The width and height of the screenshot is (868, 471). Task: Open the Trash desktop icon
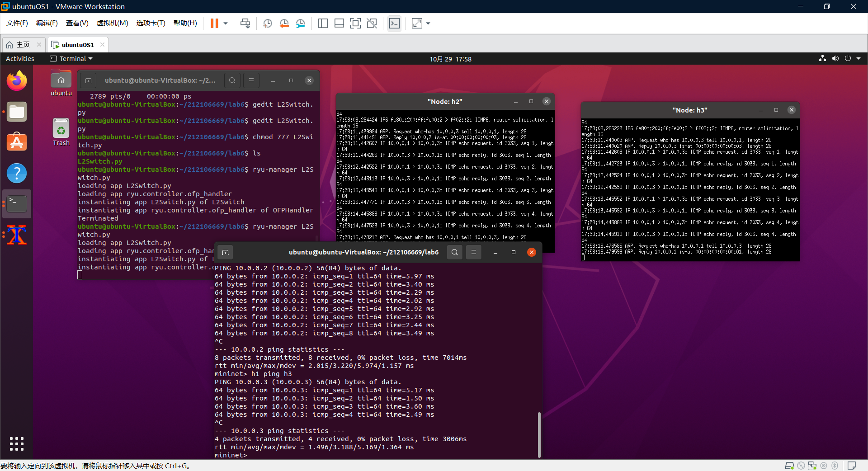tap(61, 132)
